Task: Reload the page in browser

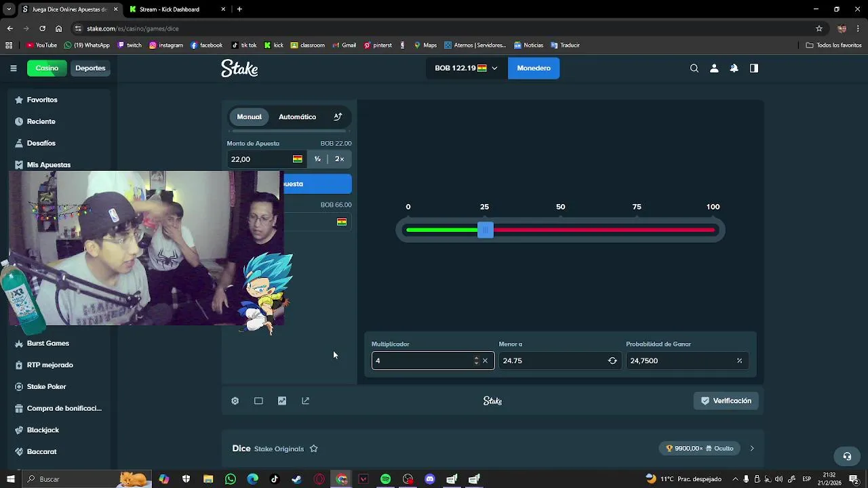Action: [42, 28]
